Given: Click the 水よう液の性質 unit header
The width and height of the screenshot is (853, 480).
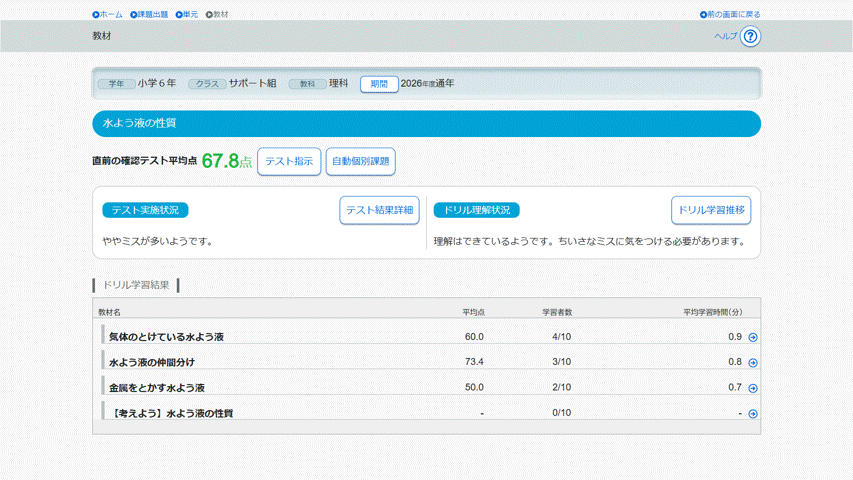Looking at the screenshot, I should (426, 124).
